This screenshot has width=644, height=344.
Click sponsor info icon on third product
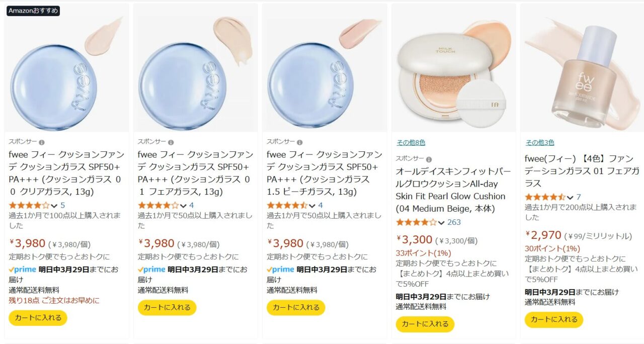pos(300,142)
